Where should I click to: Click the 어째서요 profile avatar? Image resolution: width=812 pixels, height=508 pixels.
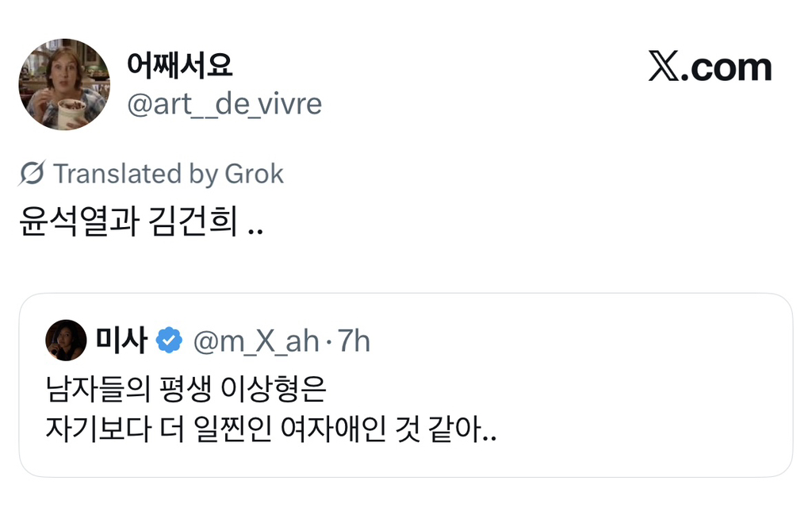(64, 84)
